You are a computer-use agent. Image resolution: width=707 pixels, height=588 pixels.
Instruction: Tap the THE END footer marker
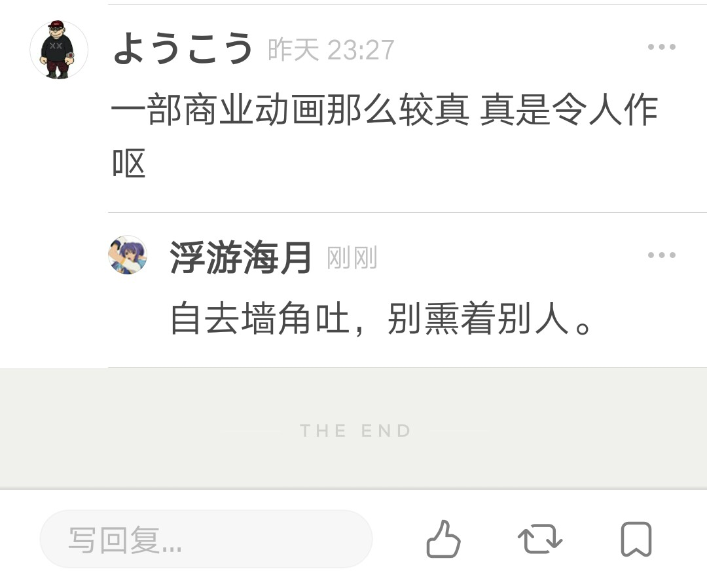(x=355, y=431)
